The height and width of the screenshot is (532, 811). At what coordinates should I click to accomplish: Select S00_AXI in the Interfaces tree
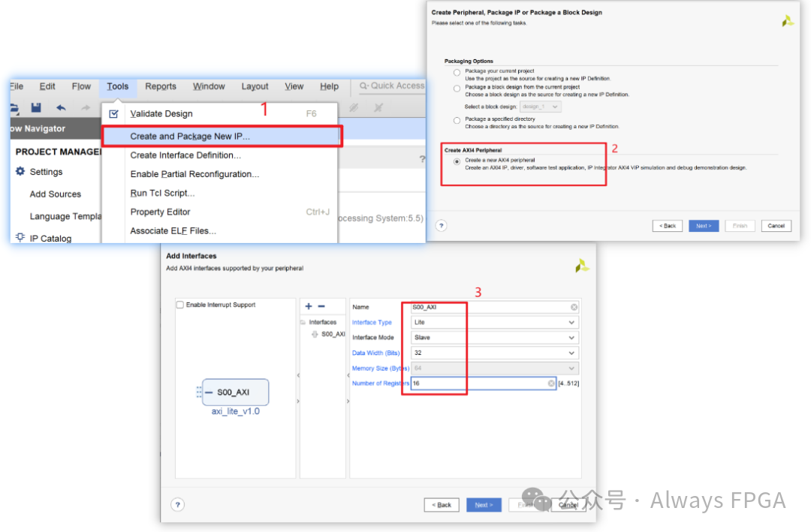[x=333, y=334]
